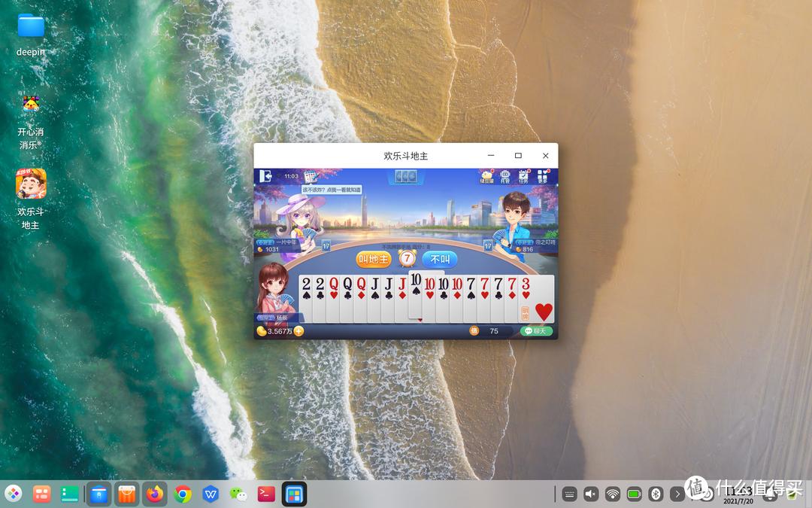View the three hidden landlord cards
Viewport: 812px width, 508px height.
pos(406,174)
